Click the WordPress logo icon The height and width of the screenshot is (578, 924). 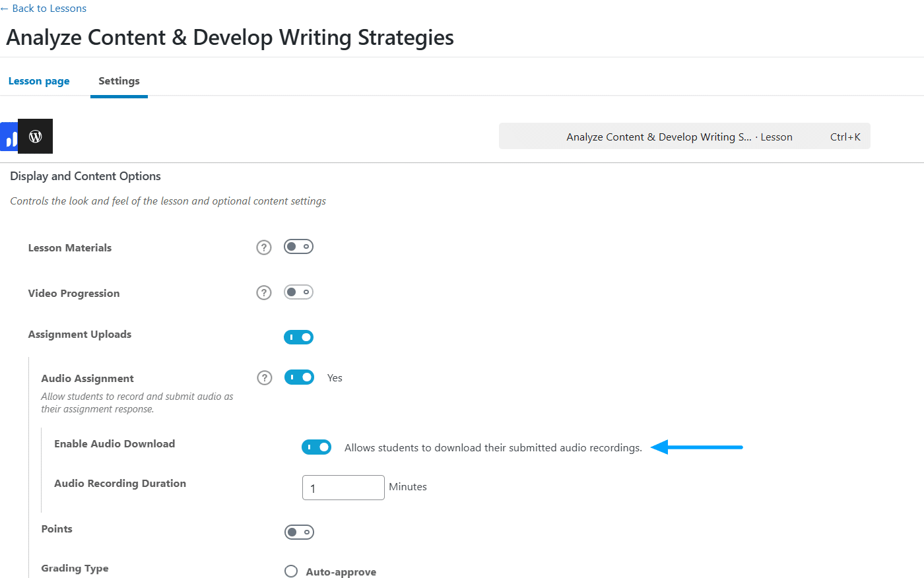coord(36,137)
